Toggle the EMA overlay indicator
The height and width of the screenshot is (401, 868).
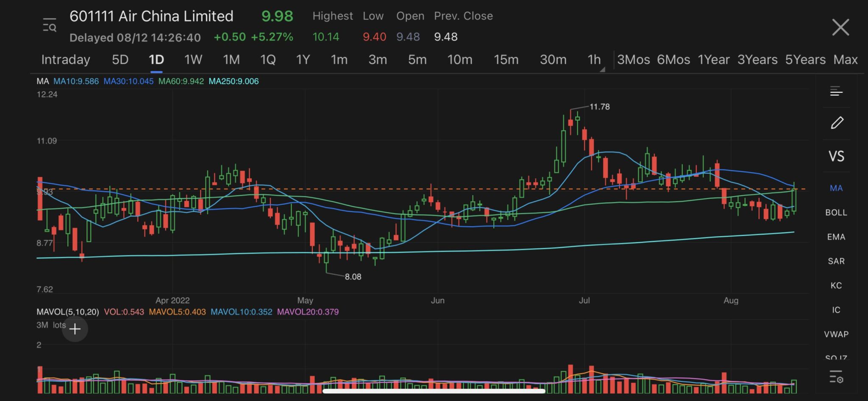[x=836, y=237]
